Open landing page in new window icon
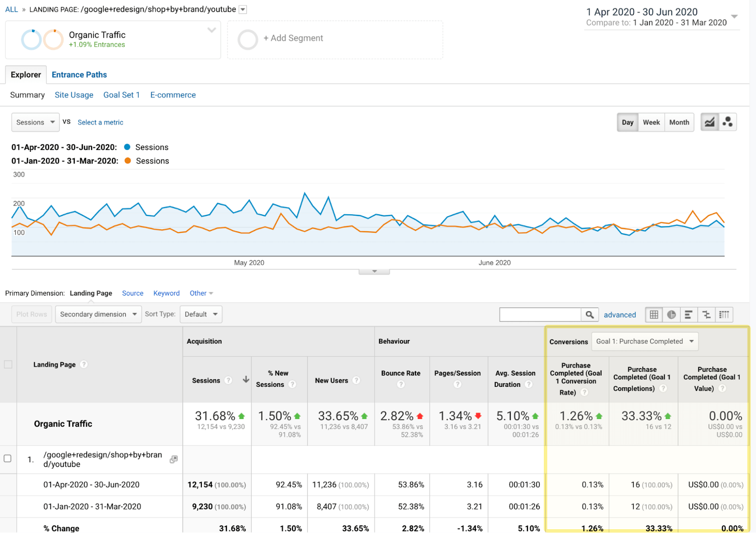Viewport: 756px width, 533px height. pyautogui.click(x=174, y=459)
